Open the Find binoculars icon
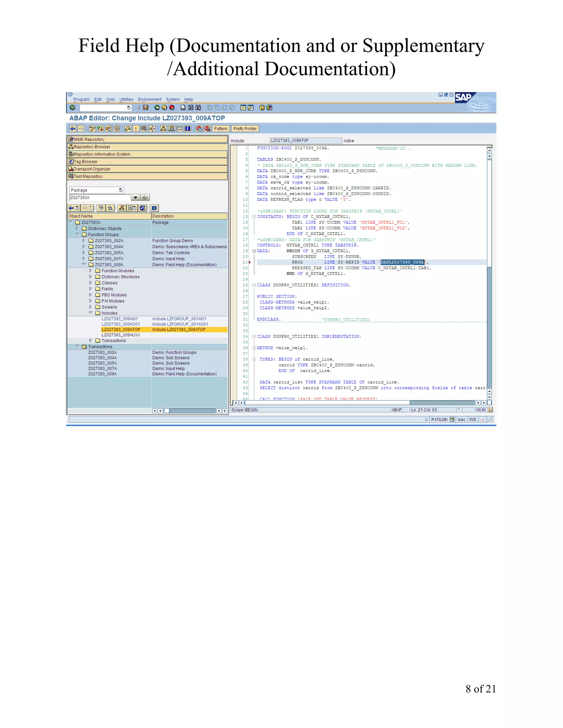Screen dimensions: 563x728 pyautogui.click(x=191, y=107)
